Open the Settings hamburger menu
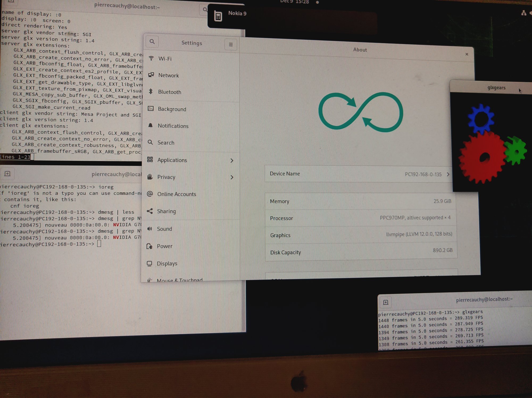 click(x=231, y=45)
